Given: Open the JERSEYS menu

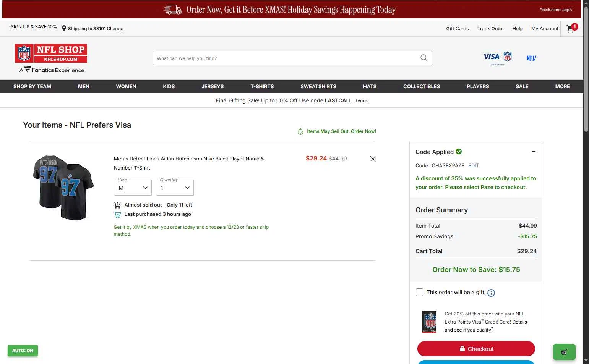Looking at the screenshot, I should pyautogui.click(x=213, y=86).
